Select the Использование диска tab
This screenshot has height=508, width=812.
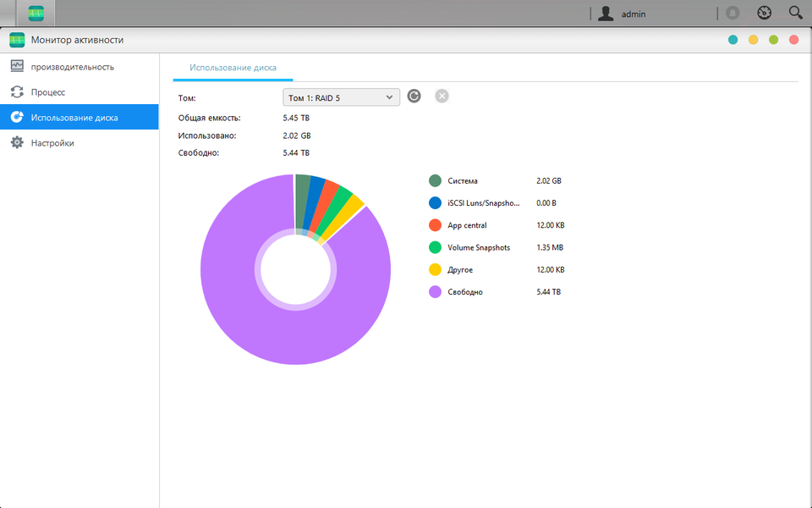coord(233,68)
